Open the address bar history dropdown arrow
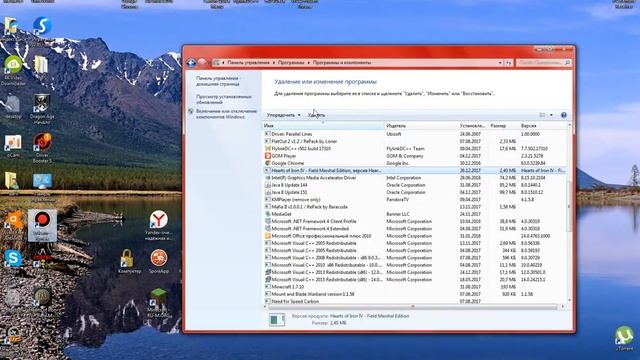Viewport: 640px width, 360px height. (500, 62)
